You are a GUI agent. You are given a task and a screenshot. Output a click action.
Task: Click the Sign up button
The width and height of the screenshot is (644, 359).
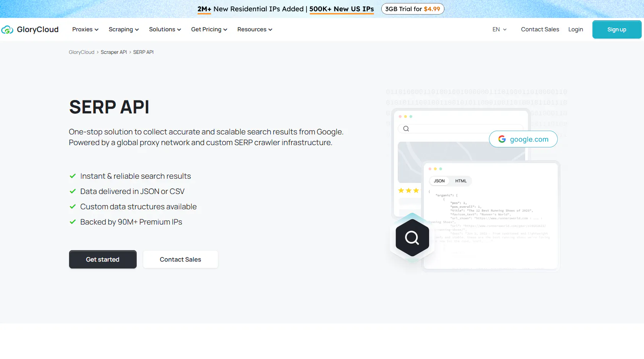click(x=617, y=29)
